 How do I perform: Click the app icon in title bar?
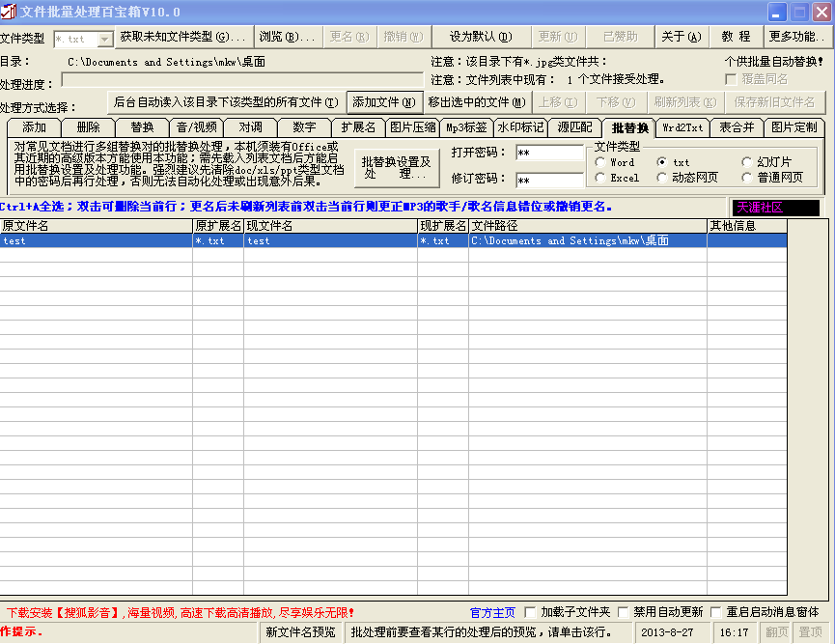click(9, 12)
